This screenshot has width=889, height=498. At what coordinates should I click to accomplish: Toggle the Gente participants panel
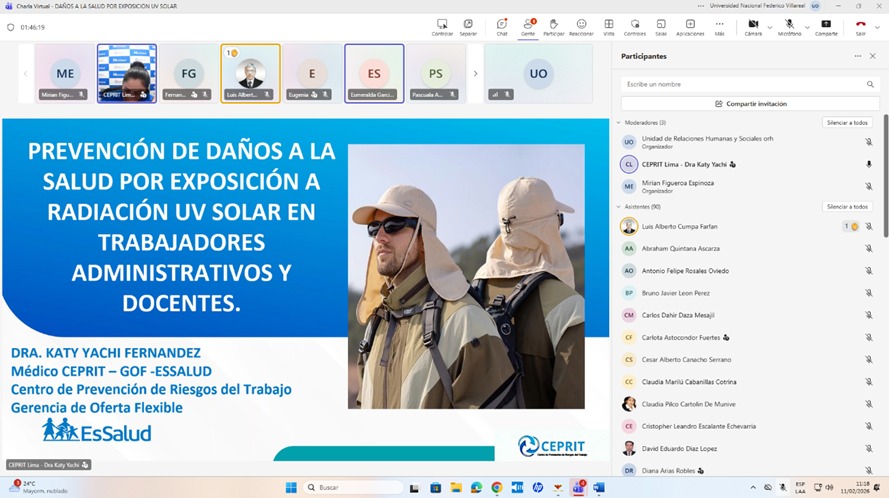coord(528,27)
